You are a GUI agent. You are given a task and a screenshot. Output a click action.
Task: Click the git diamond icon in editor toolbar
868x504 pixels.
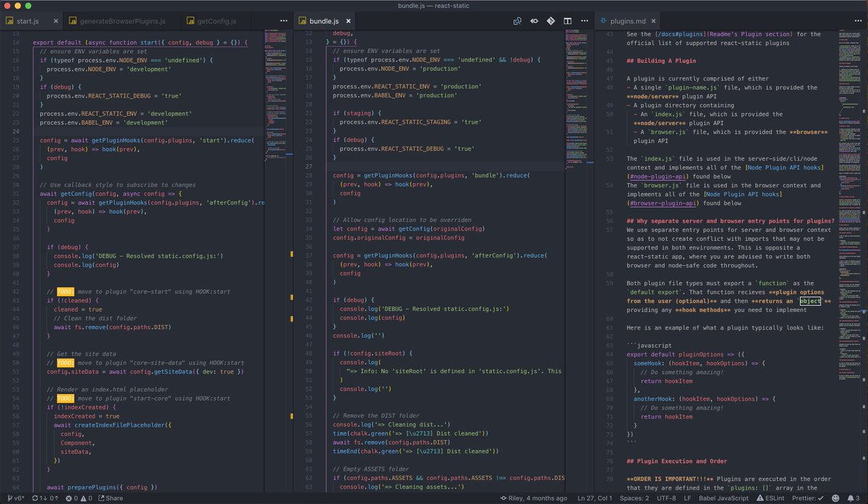pos(550,22)
